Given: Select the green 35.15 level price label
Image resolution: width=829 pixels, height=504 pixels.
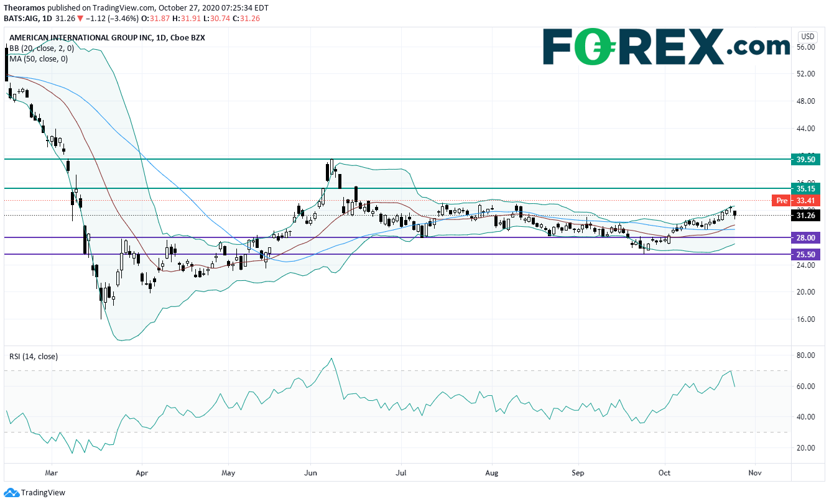Looking at the screenshot, I should pos(805,188).
